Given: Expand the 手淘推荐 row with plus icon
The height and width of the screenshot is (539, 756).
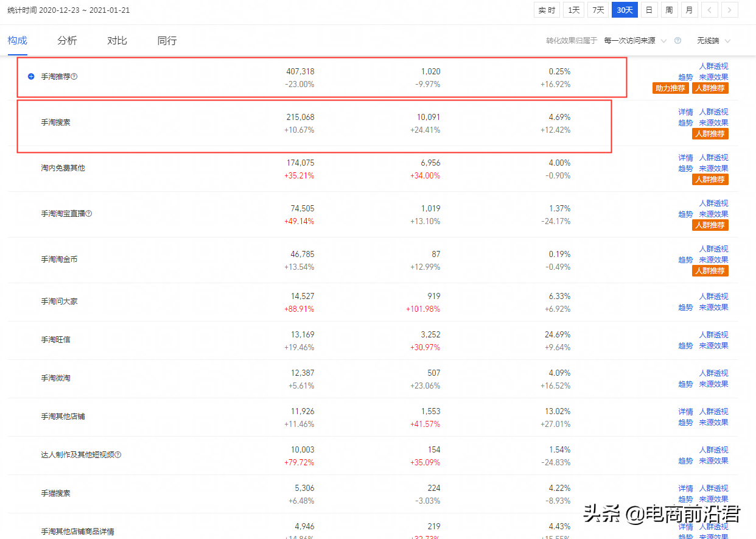Looking at the screenshot, I should tap(31, 77).
